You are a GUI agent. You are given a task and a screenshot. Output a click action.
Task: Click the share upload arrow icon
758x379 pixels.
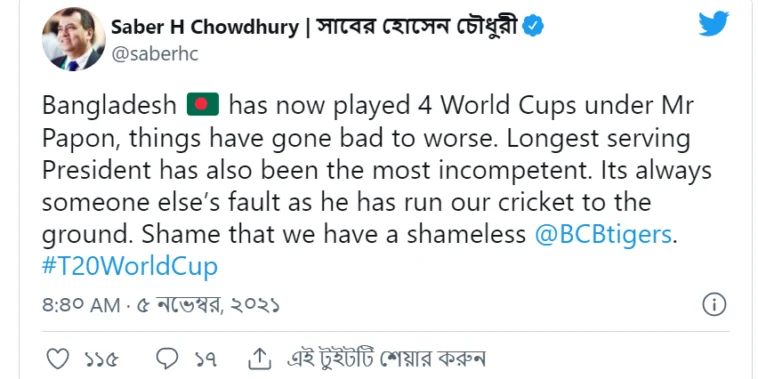[258, 358]
